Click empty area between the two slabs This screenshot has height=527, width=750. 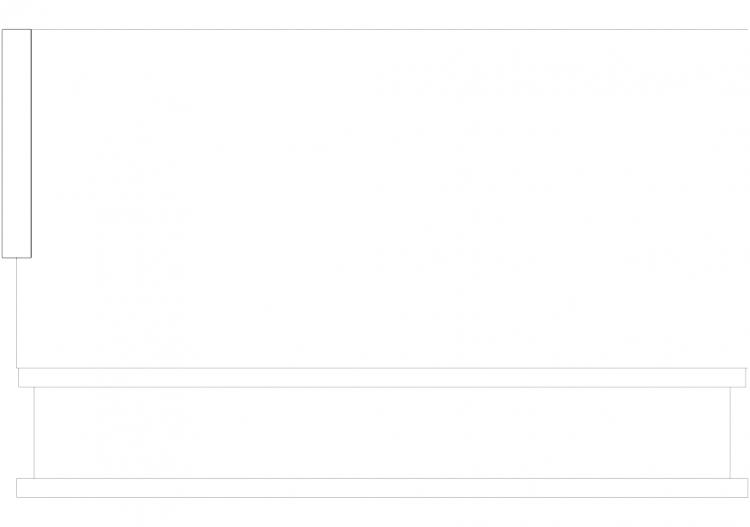pyautogui.click(x=382, y=433)
